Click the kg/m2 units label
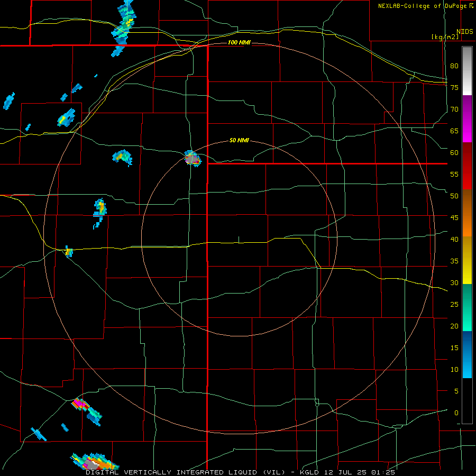Image resolution: width=476 pixels, height=476 pixels. coord(445,37)
